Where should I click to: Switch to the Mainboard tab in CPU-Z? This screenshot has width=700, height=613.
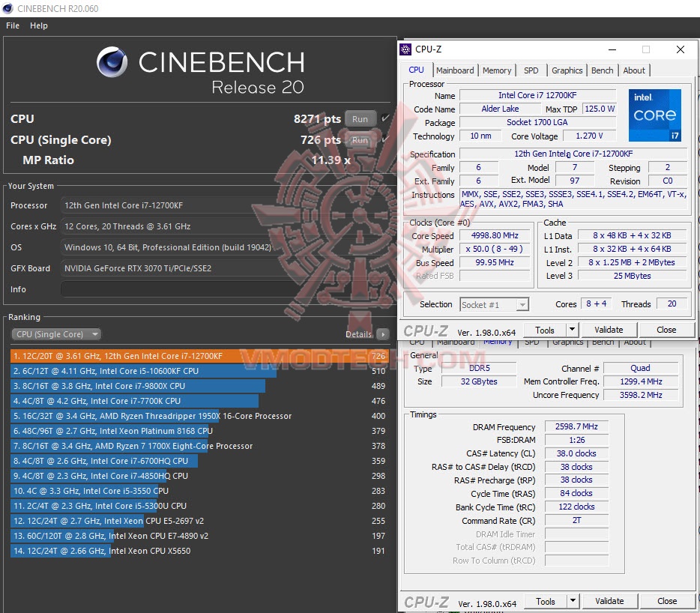tap(455, 70)
